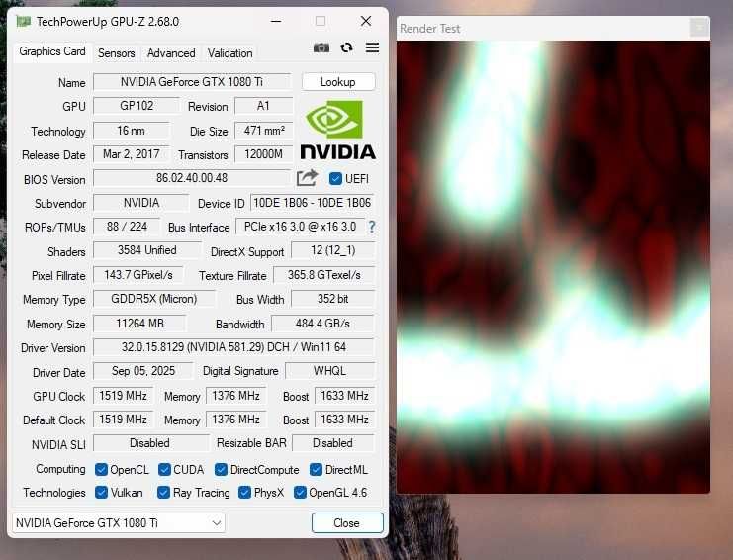Viewport: 733px width, 560px height.
Task: Toggle the Vulkan checkbox
Action: coord(101,492)
